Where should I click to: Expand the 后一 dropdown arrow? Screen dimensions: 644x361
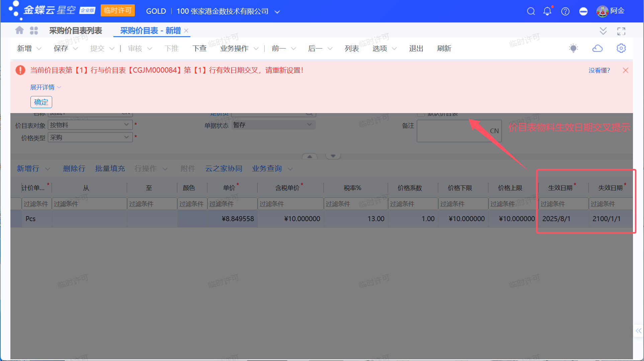(x=330, y=49)
